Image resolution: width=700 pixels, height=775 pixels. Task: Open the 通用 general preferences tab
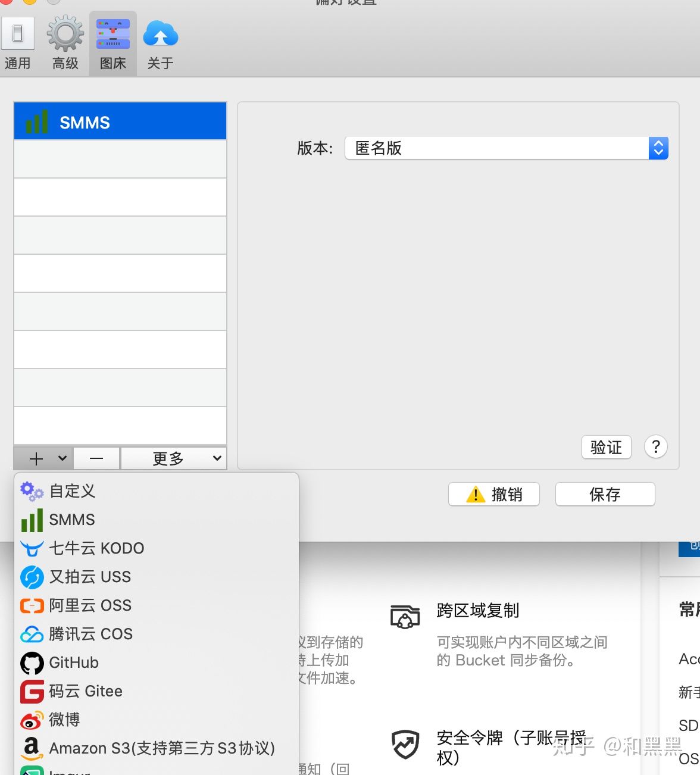tap(18, 43)
